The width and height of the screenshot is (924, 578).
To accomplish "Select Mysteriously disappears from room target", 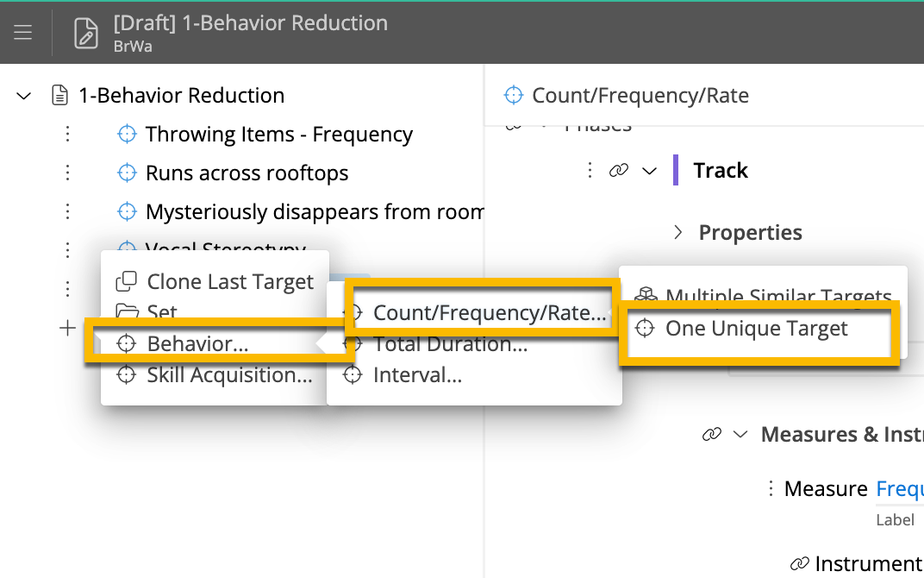I will click(x=314, y=211).
